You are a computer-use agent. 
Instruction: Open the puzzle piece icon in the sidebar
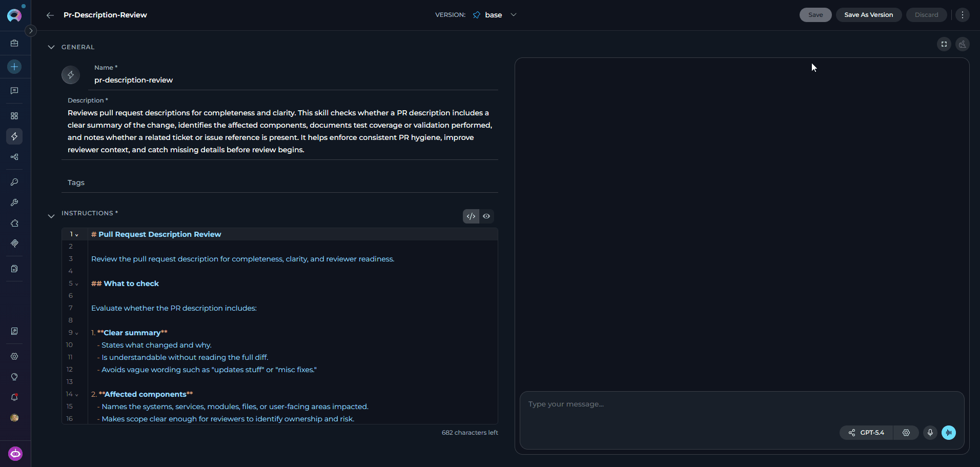point(14,223)
